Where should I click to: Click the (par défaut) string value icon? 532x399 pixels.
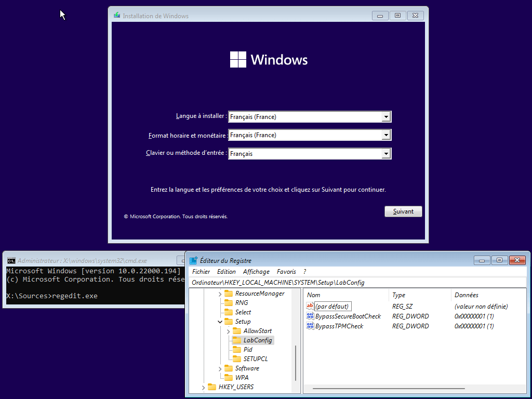tap(310, 306)
